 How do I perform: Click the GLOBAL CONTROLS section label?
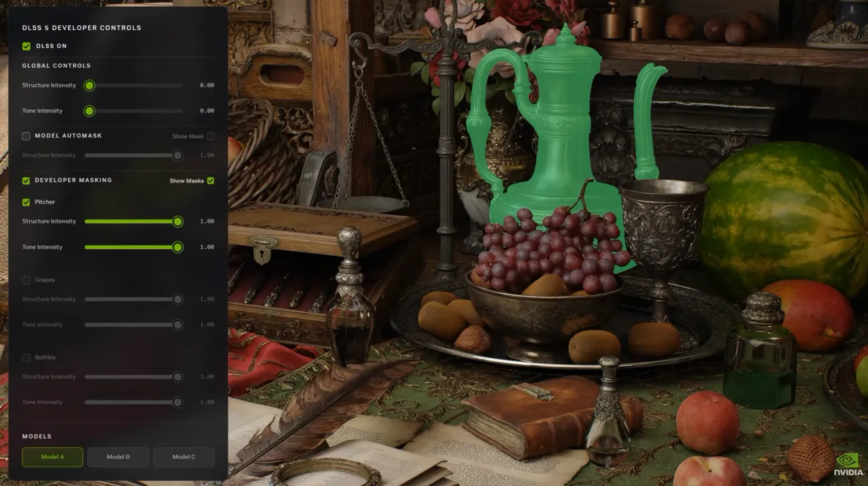[x=56, y=66]
